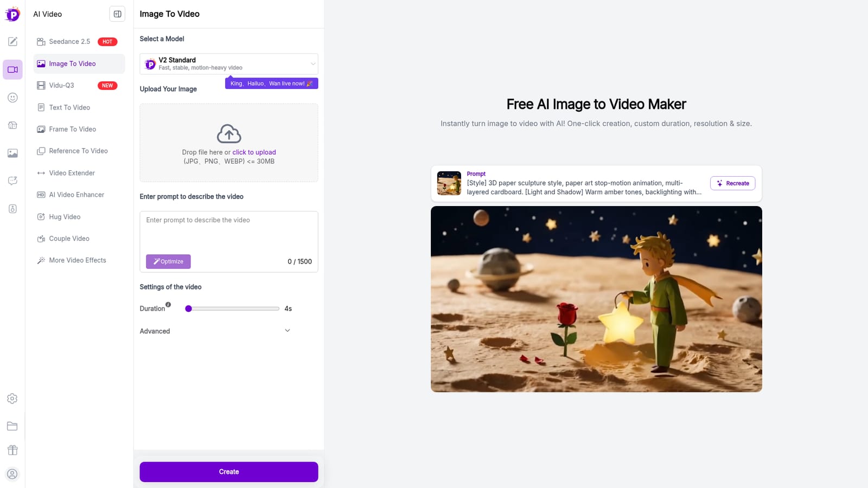Collapse the AI Video sidebar panel
Screen dimensions: 868x488
click(117, 14)
